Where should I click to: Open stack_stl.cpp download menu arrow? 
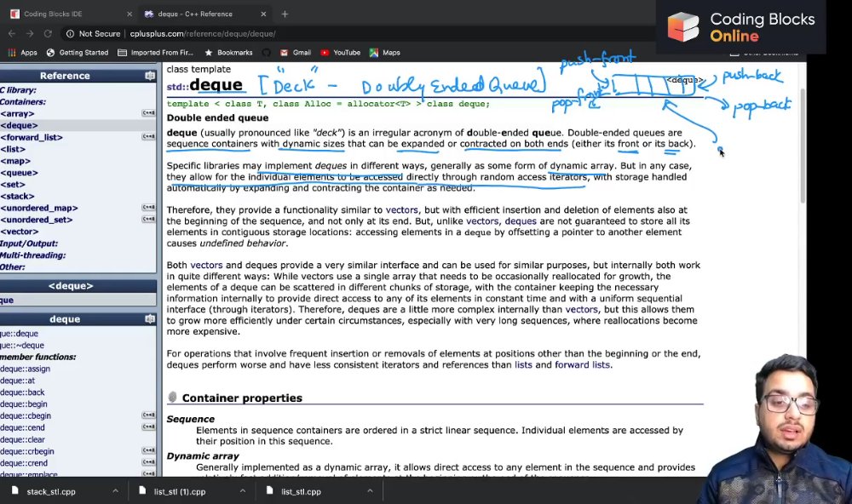115,491
